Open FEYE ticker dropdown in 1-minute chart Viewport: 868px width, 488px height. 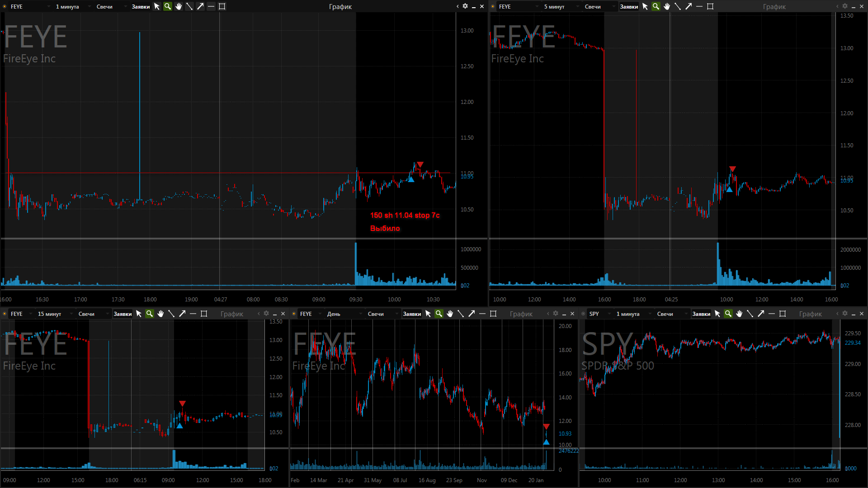pyautogui.click(x=30, y=6)
